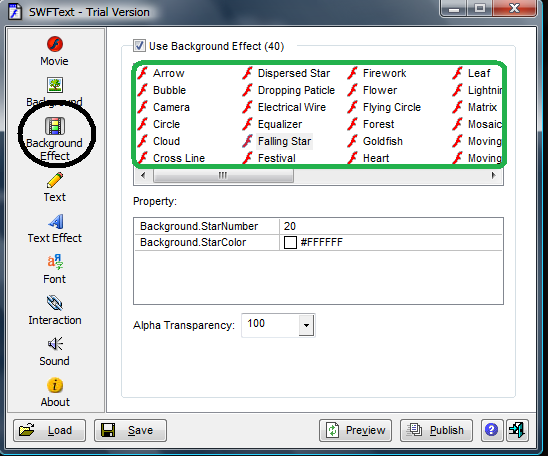The image size is (548, 456).
Task: Click the #FFFFFF StarColor value
Action: point(322,242)
